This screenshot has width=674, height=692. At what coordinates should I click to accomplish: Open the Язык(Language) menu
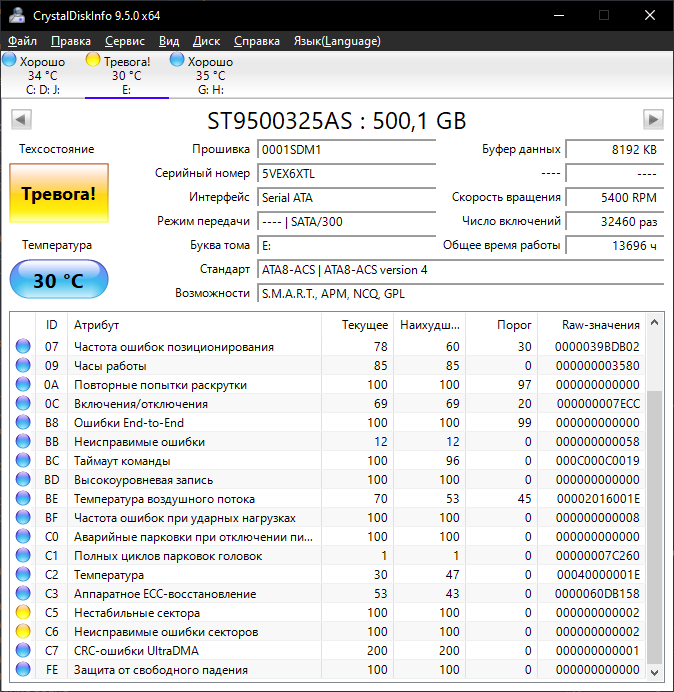coord(337,41)
